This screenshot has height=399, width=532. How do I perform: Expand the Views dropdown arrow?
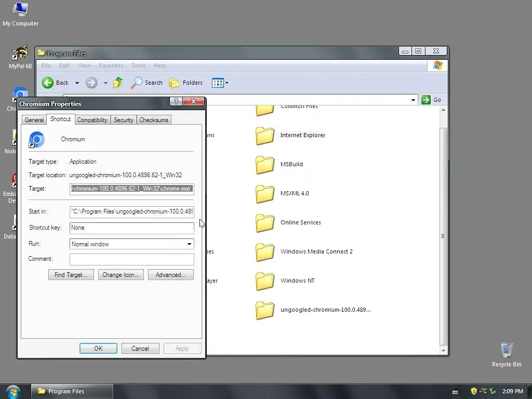227,83
